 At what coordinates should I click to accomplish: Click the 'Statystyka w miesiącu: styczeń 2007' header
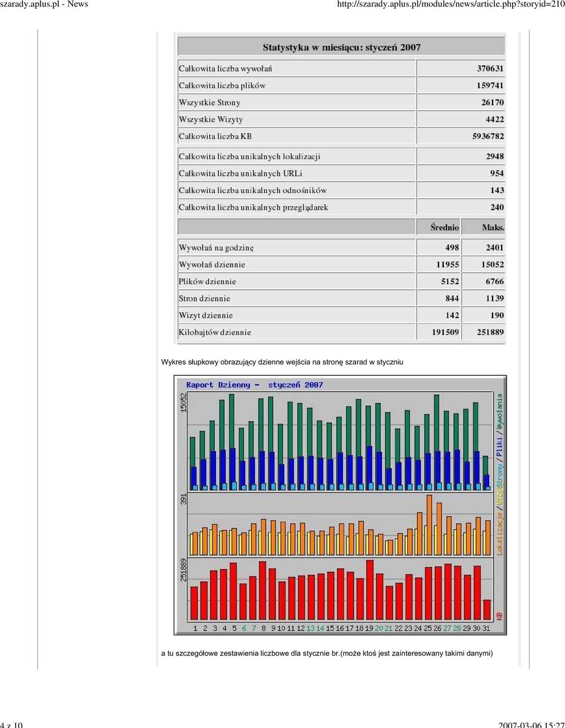pos(341,47)
